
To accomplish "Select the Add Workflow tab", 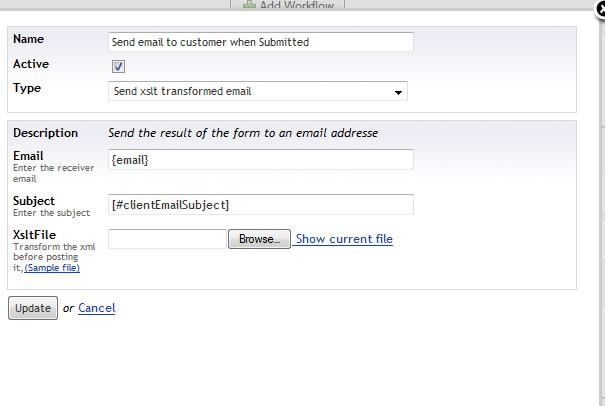I will (x=287, y=4).
